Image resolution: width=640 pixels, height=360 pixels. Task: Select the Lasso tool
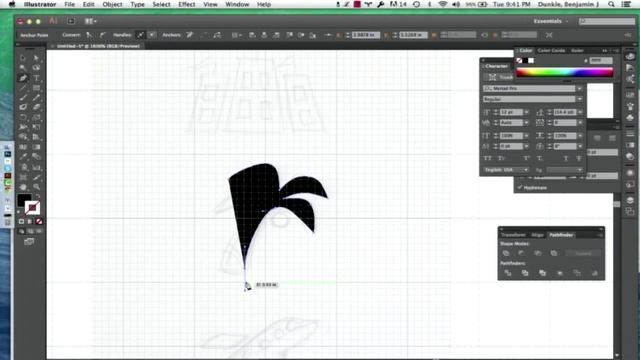point(36,68)
